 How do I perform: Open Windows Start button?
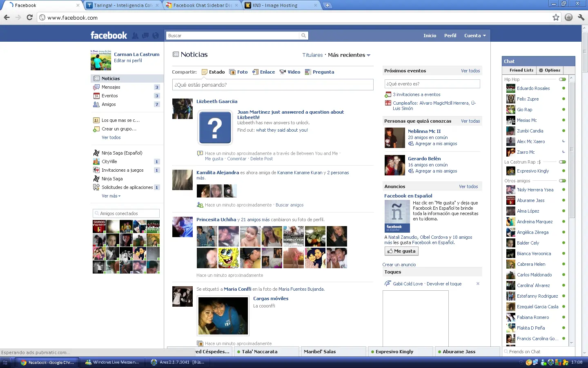[5, 362]
